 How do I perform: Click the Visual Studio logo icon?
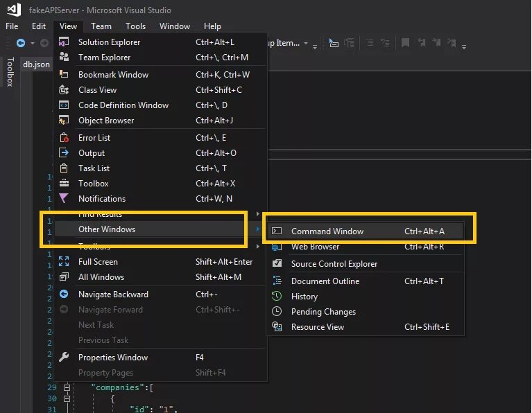pos(14,10)
